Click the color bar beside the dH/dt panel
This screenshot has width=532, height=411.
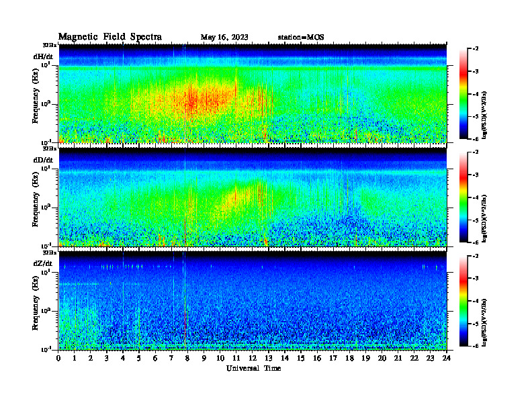[x=463, y=93]
